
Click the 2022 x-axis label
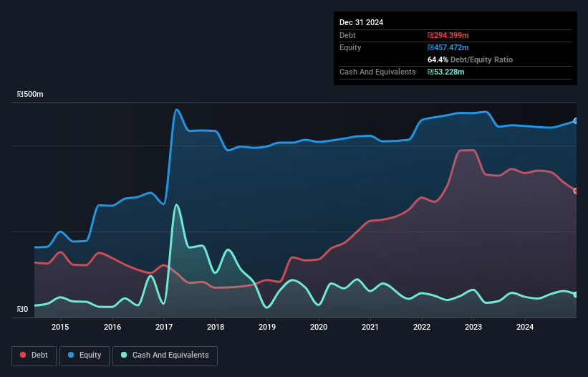pos(422,327)
